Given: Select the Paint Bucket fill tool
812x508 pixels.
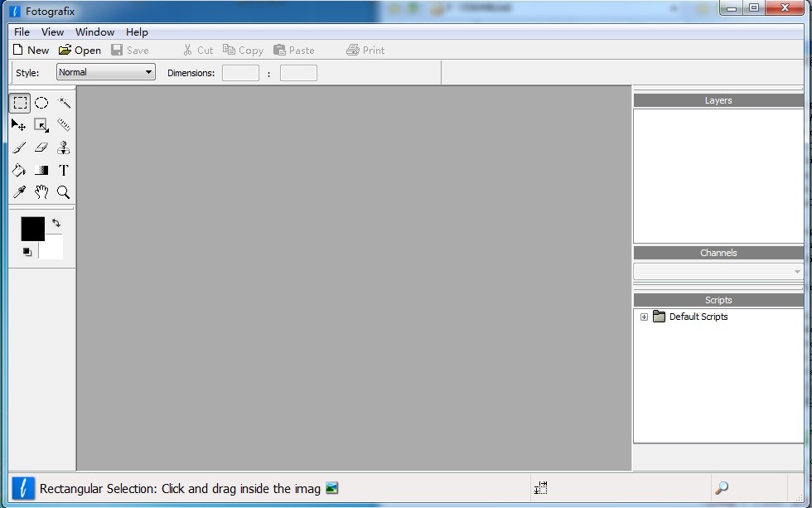Looking at the screenshot, I should [19, 171].
